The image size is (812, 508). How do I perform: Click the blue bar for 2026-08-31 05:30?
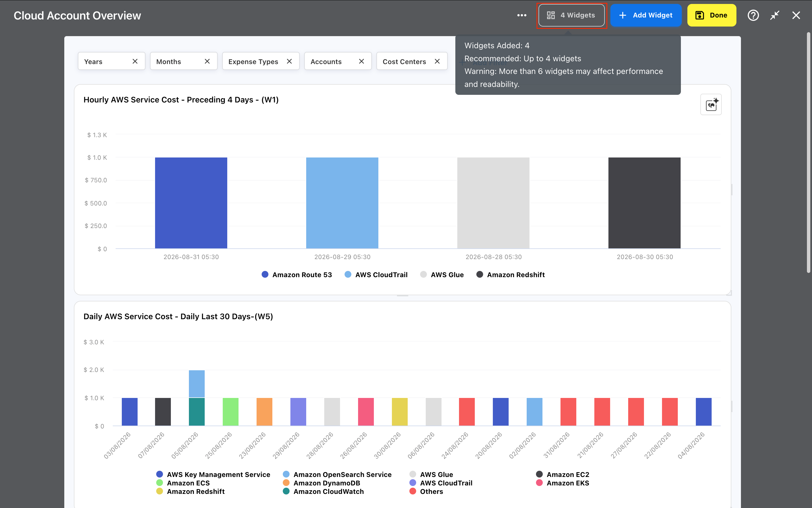(x=191, y=203)
